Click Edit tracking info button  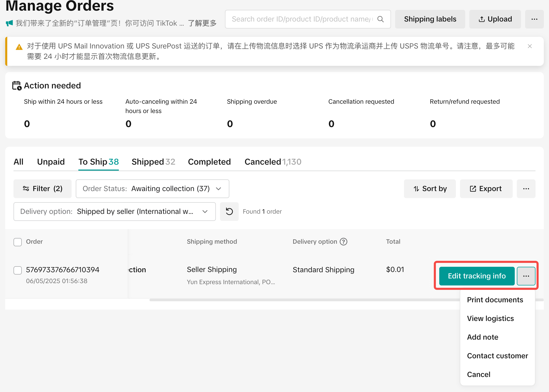click(x=477, y=276)
